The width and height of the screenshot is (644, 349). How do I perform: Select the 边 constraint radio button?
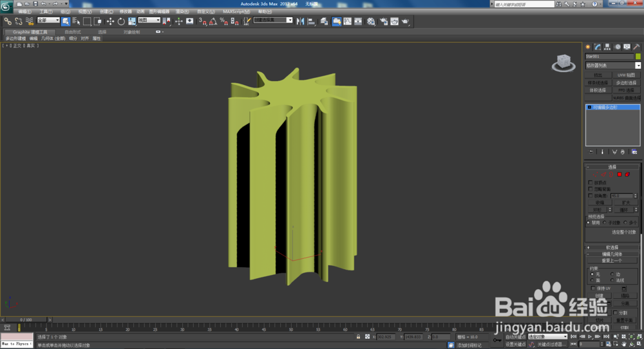click(x=611, y=274)
